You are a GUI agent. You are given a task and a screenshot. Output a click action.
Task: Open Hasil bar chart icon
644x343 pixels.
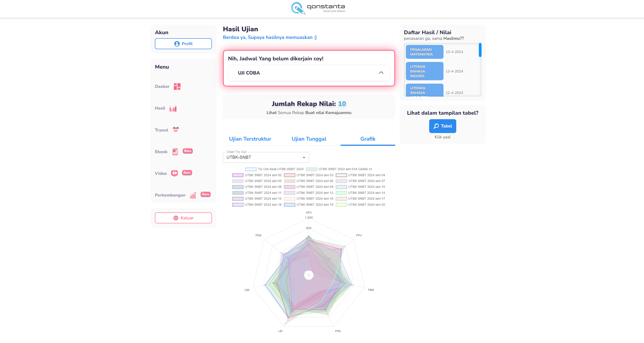173,108
